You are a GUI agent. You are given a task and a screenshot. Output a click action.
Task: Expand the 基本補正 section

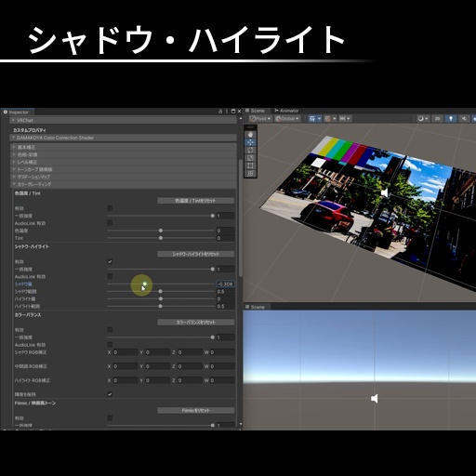coord(124,147)
